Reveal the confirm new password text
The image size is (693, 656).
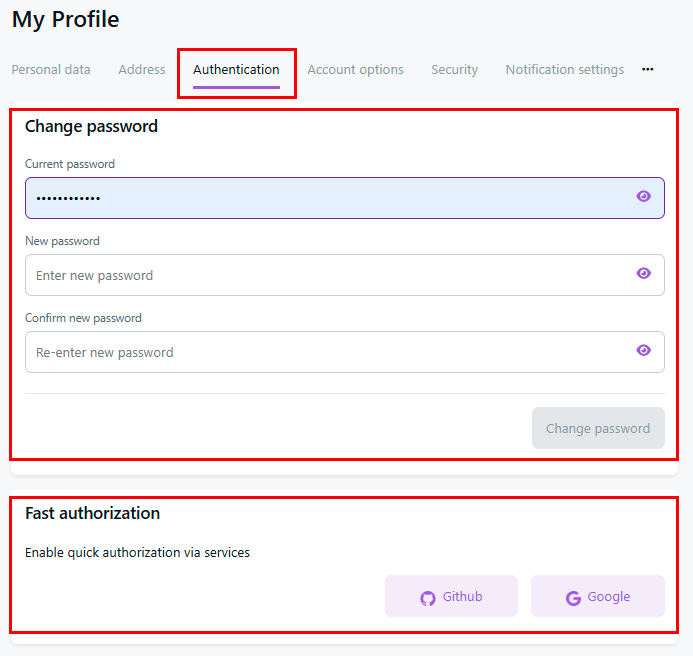643,351
